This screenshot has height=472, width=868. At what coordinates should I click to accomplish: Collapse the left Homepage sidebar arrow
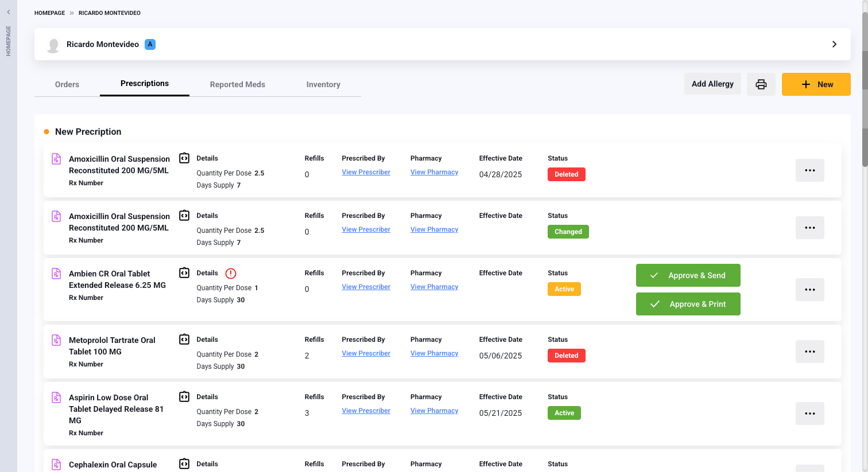[x=9, y=12]
